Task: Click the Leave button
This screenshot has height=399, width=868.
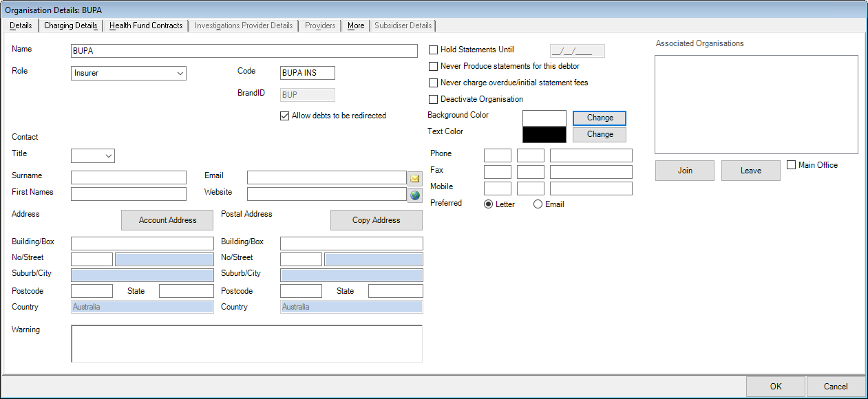Action: (751, 171)
